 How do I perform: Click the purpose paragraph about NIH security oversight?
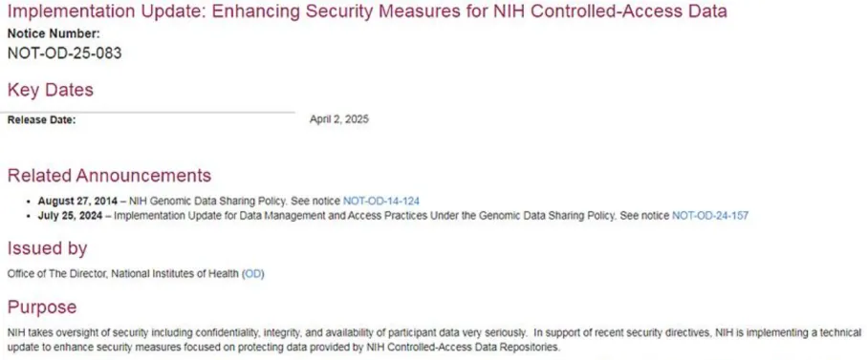tap(434, 341)
